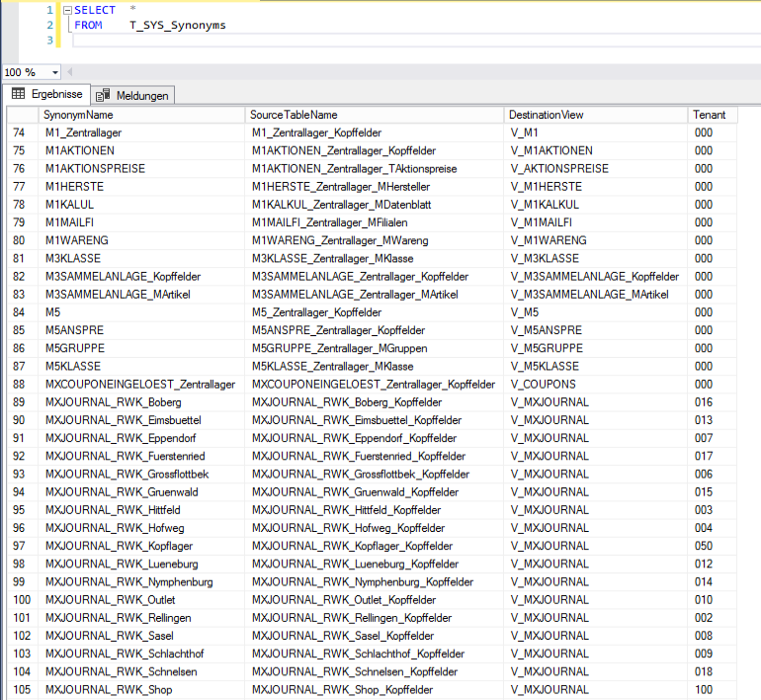761x700 pixels.
Task: Click the cell V_COUPONS
Action: click(596, 384)
